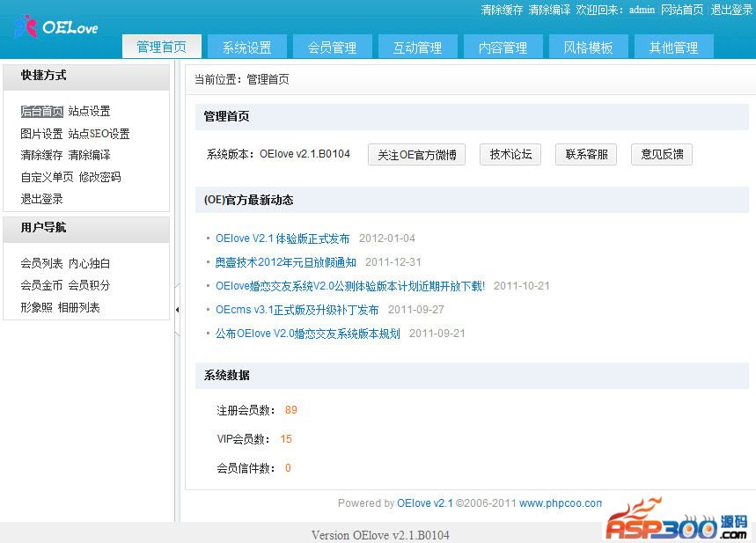756x543 pixels.
Task: Click the www.phpcoo.com footer link
Action: click(x=561, y=503)
